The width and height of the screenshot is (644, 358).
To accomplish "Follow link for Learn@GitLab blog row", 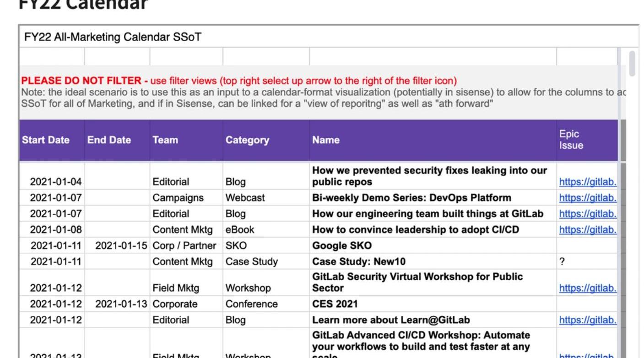I will (587, 320).
